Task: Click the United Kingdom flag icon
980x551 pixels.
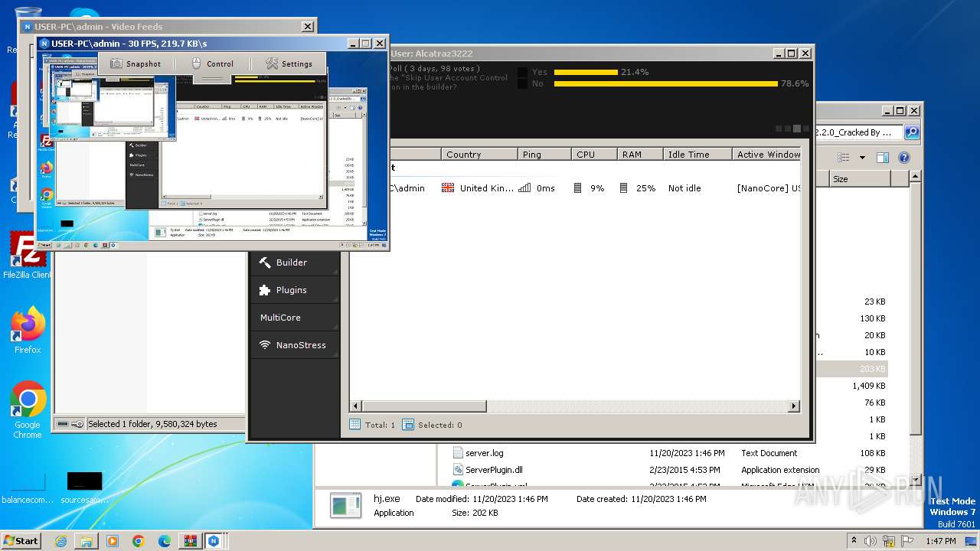Action: point(448,188)
